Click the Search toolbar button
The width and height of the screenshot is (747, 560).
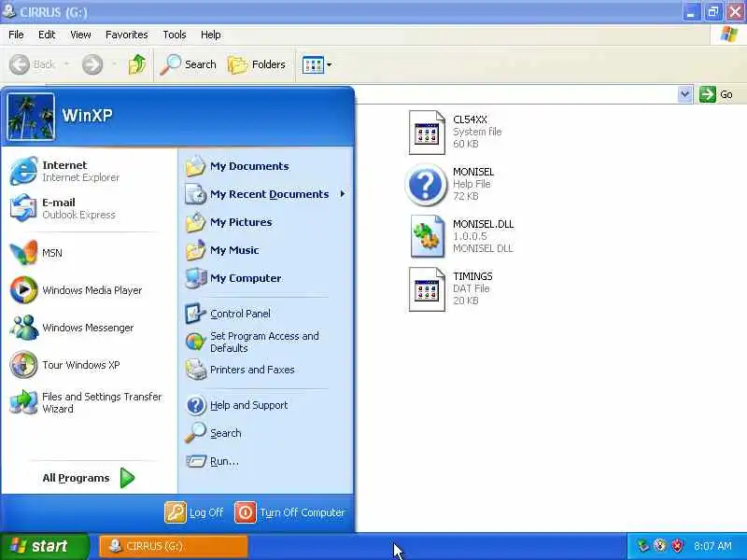point(189,64)
